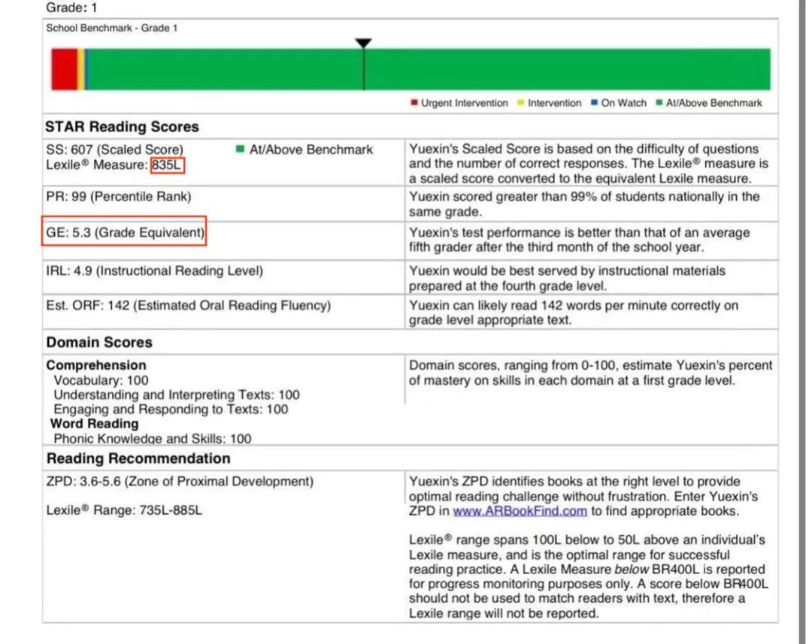
Task: Click the highlighted GE: 5.3 Grade Equivalent
Action: pos(123,233)
